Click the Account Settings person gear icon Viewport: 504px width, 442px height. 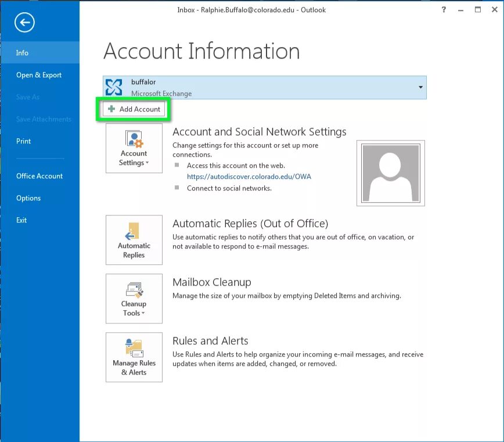[x=134, y=139]
